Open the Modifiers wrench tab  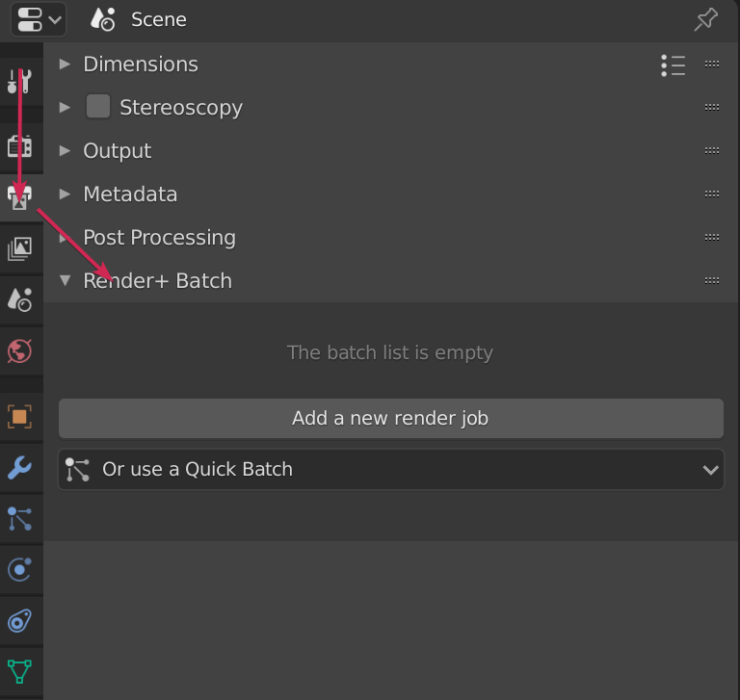coord(20,468)
